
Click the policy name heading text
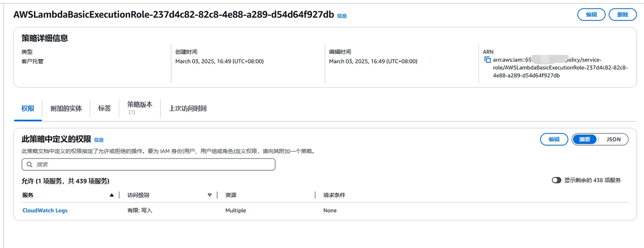pos(174,15)
